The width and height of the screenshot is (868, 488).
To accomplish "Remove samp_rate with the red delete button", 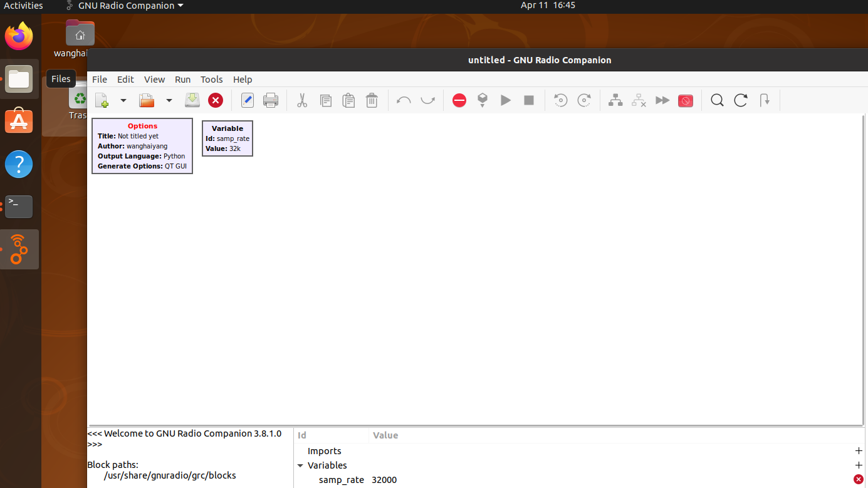I will [859, 480].
